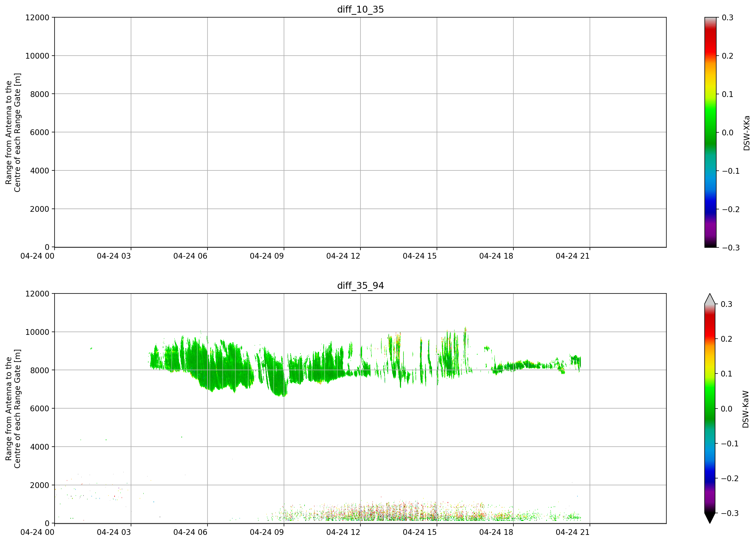Click the '04-24 03' label under the diff_10_35 plot
Viewport: 756px width, 542px height.
click(114, 256)
